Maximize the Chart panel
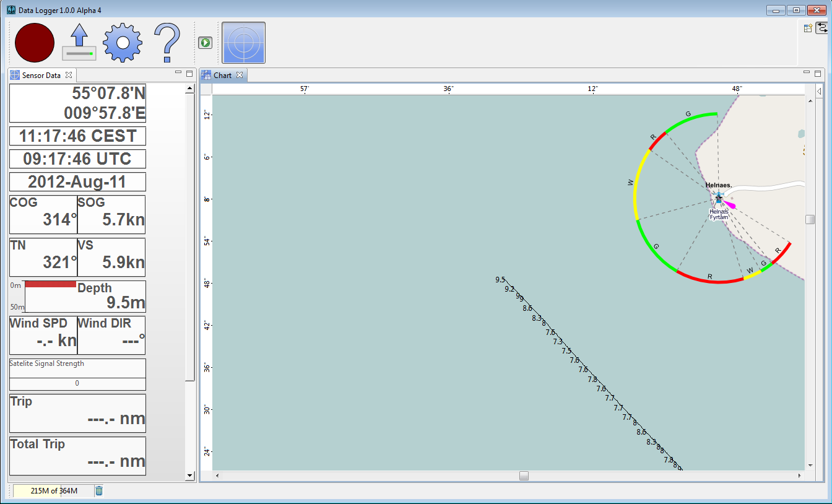The height and width of the screenshot is (504, 832). [818, 73]
